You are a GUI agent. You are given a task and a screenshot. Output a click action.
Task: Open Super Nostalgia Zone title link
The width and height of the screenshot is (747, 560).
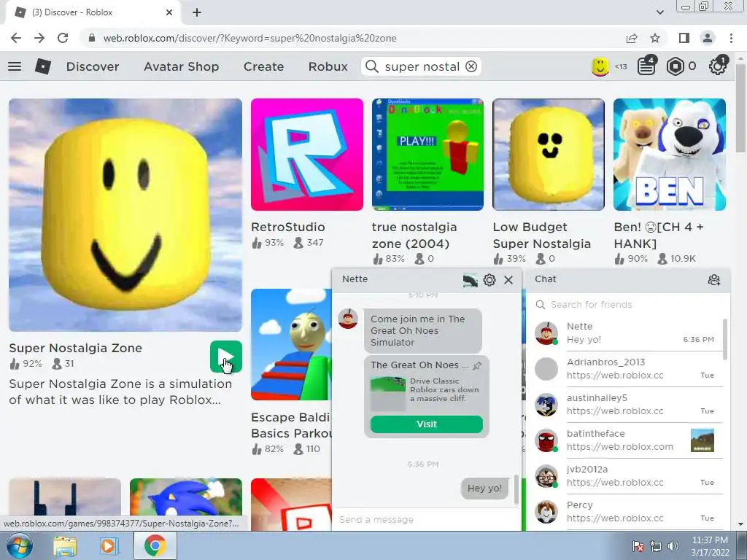(x=75, y=348)
